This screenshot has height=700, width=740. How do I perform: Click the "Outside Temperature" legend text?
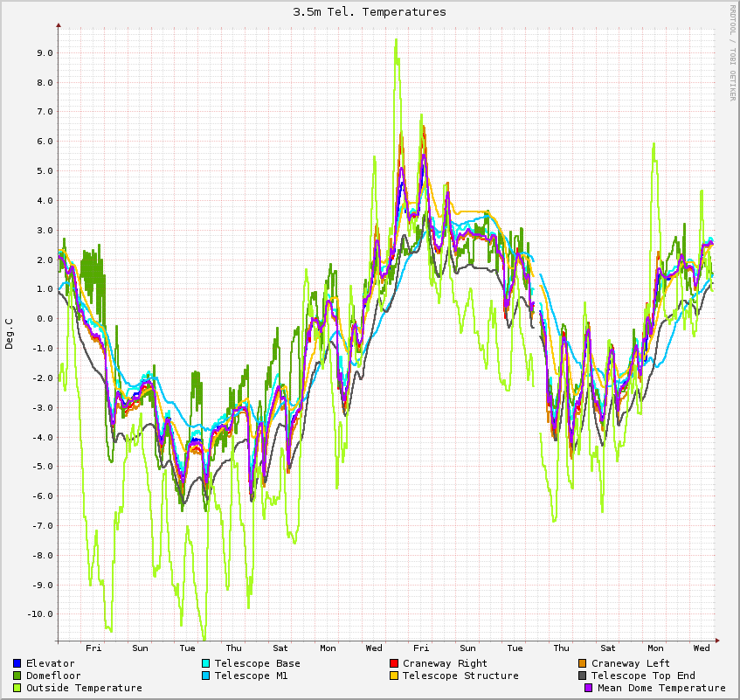tap(84, 688)
